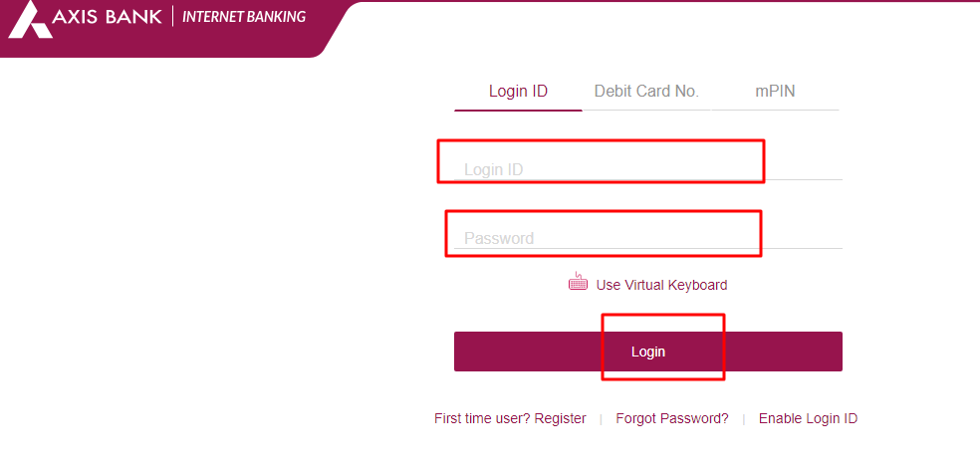Open the Use Virtual Keyboard link
The height and width of the screenshot is (473, 980).
(661, 285)
